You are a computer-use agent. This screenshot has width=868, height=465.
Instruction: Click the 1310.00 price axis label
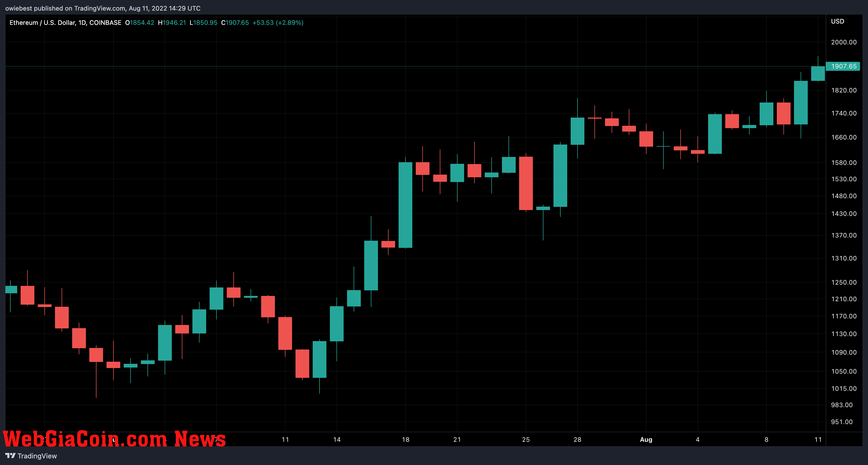click(844, 258)
